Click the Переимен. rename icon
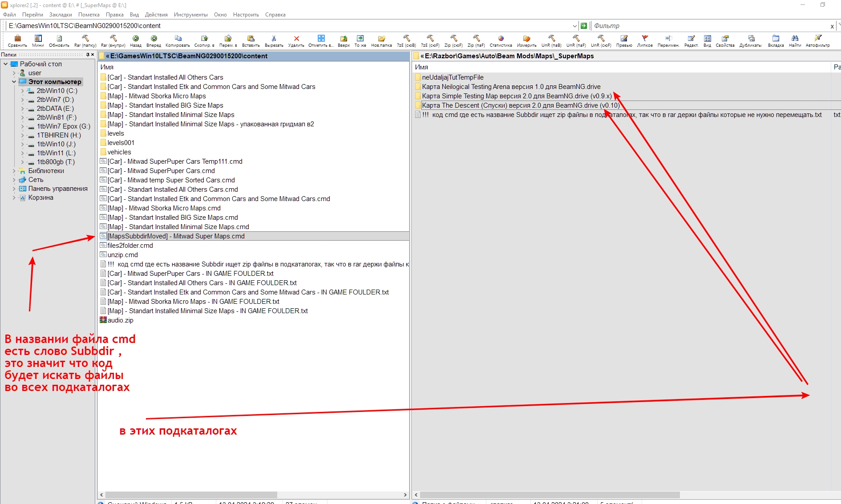This screenshot has width=841, height=504. [668, 40]
